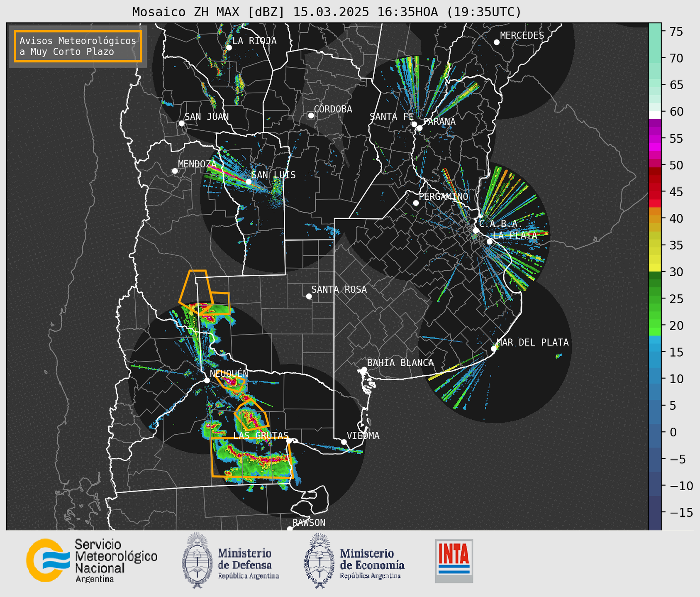Click the LA PLATA city marker dot
The image size is (700, 597).
[x=490, y=242]
